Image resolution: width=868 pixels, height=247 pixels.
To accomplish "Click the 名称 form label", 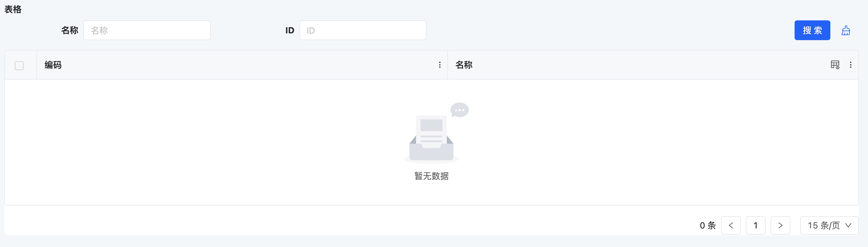I will [x=69, y=31].
